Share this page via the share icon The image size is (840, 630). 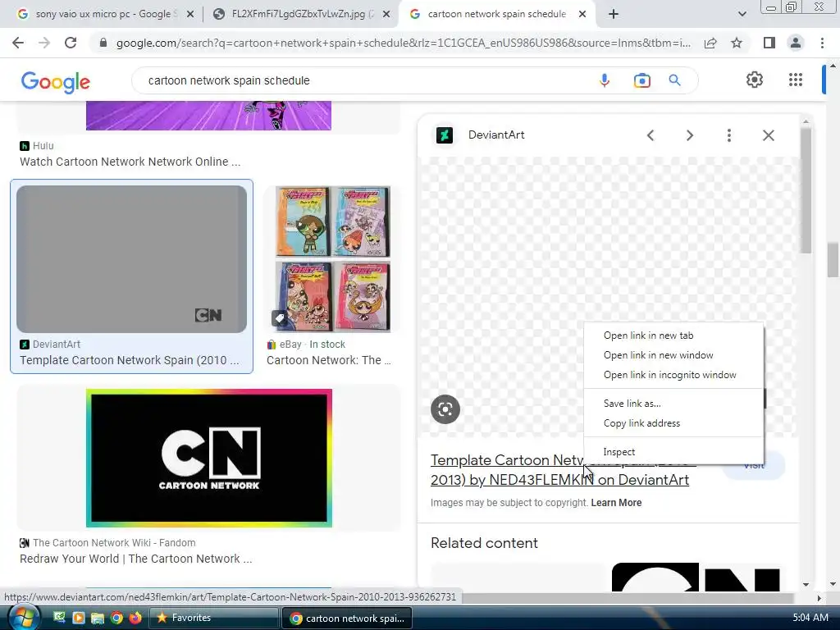point(710,43)
